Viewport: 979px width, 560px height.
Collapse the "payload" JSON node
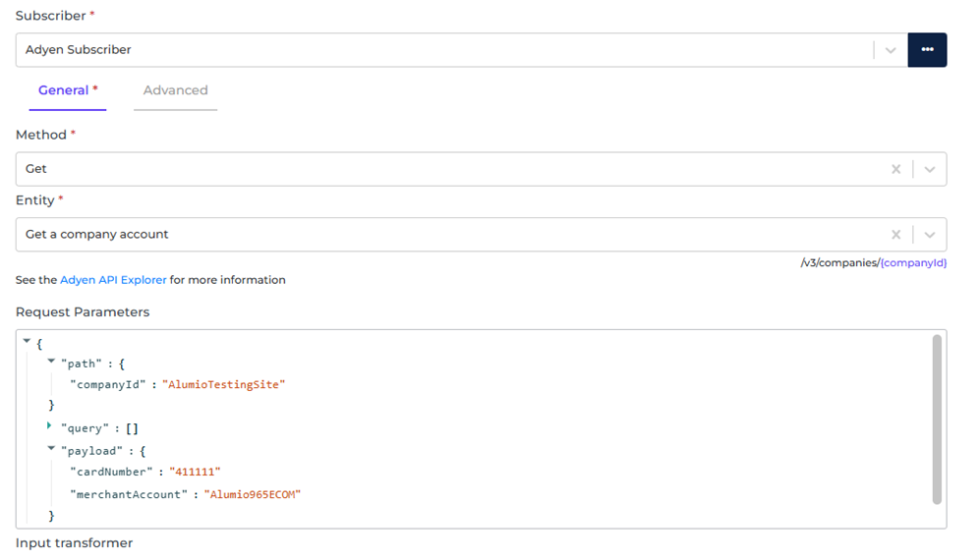(x=51, y=448)
